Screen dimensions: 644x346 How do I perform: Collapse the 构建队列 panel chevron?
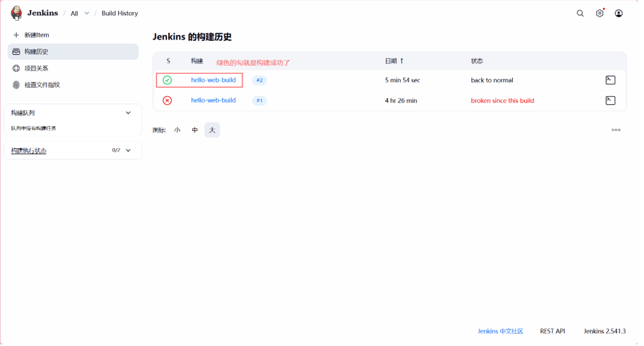[x=128, y=113]
